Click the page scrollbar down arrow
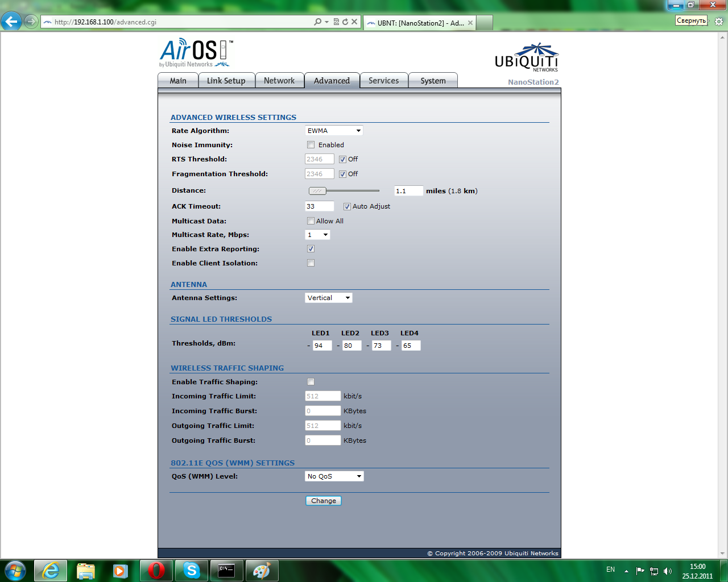This screenshot has width=728, height=582. click(723, 554)
